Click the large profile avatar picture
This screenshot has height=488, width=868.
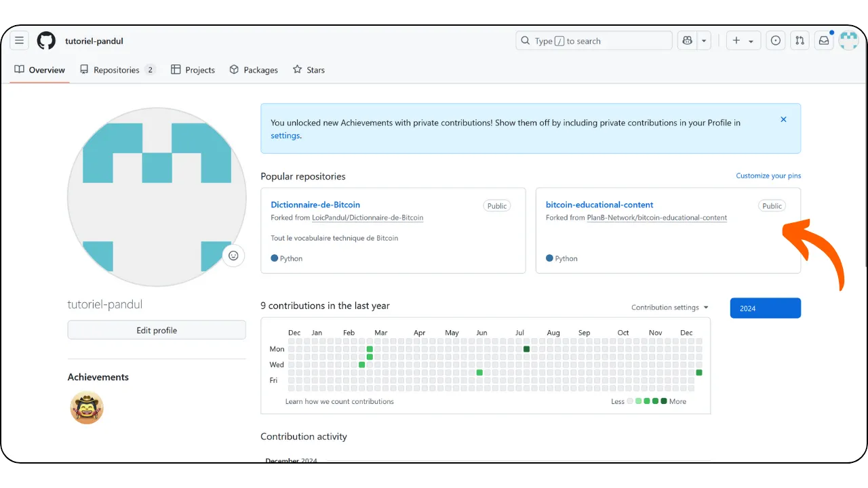click(157, 197)
